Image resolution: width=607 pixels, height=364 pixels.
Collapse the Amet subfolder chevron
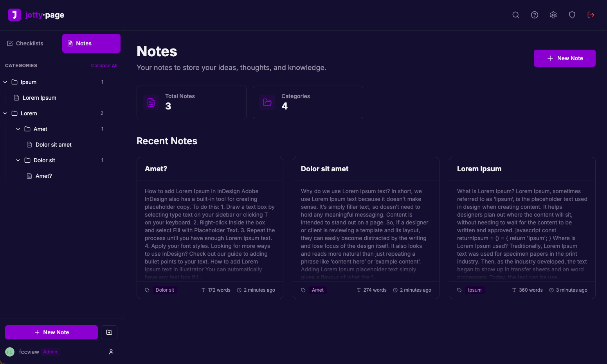point(18,129)
